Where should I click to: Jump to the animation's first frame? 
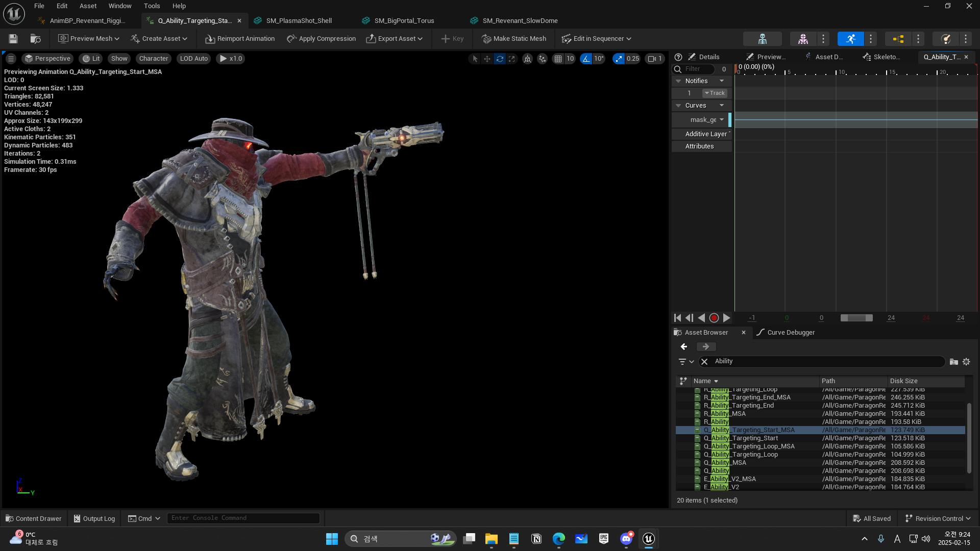(x=677, y=318)
